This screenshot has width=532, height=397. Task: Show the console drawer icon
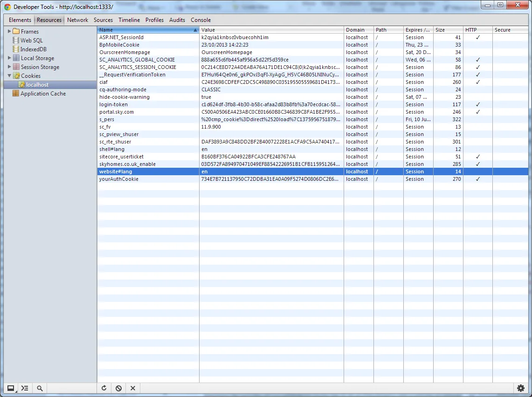(x=25, y=388)
